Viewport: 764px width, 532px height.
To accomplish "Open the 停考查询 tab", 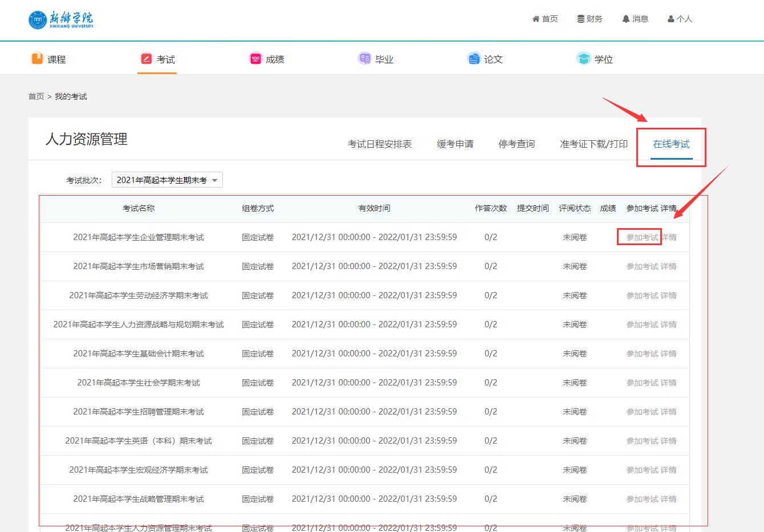I will (x=517, y=144).
